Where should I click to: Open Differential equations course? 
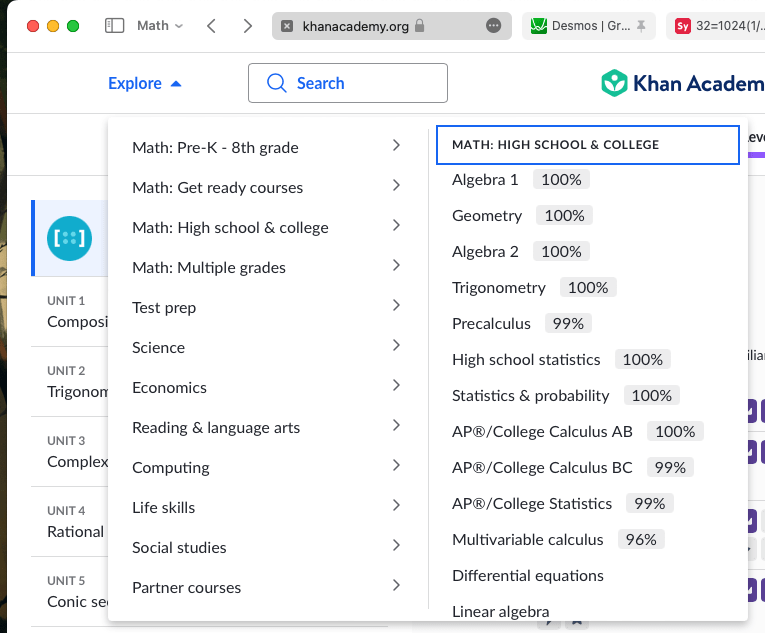coord(527,576)
